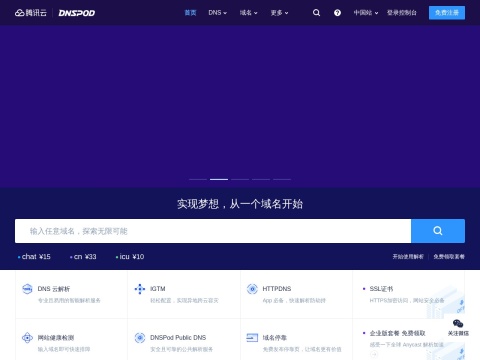Click the icu ¥10 domain suggestion
Screen dimensions: 480x360
point(130,257)
